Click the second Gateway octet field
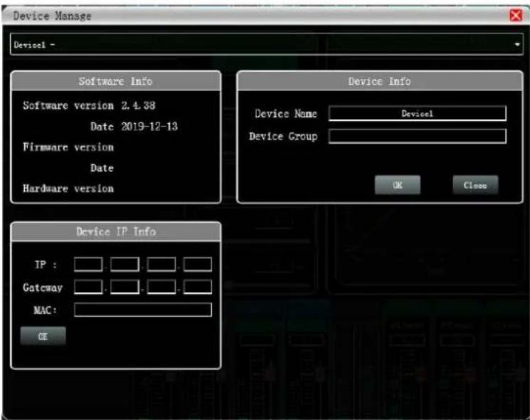 (124, 287)
